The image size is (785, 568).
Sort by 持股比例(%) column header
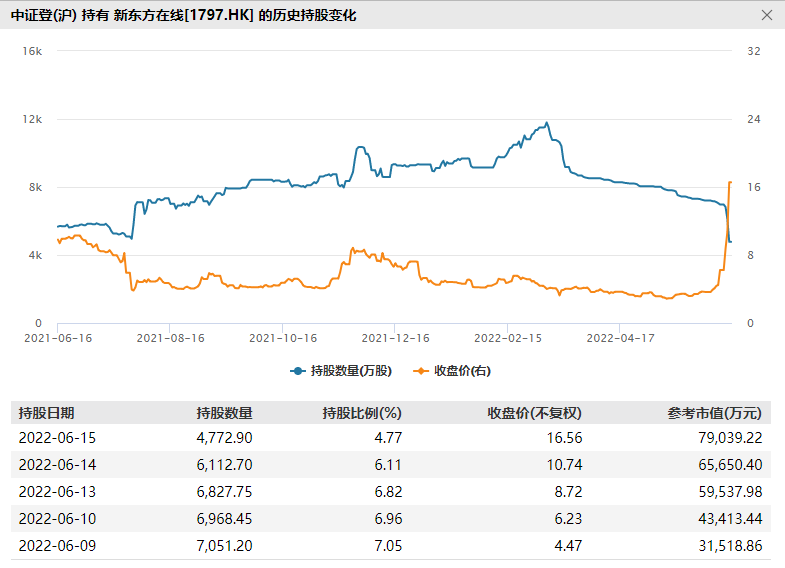click(x=361, y=413)
